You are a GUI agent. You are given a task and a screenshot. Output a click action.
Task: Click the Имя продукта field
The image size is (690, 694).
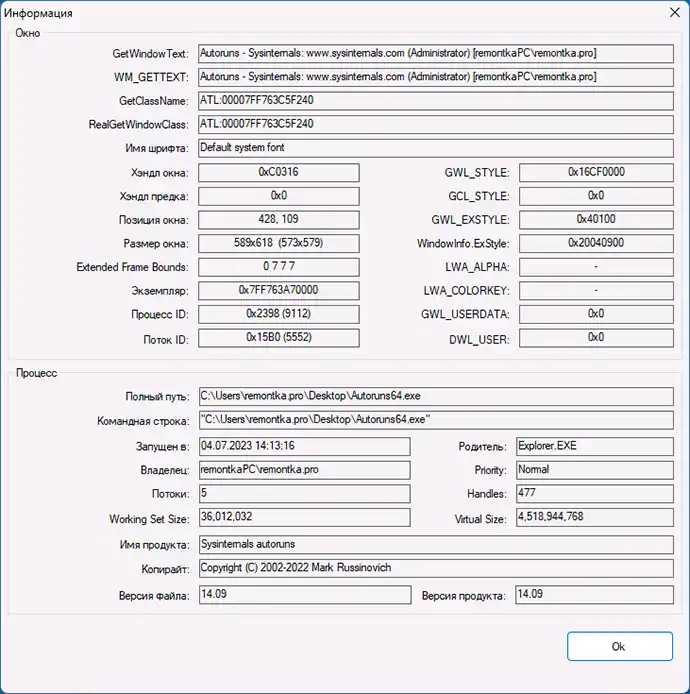(x=436, y=544)
